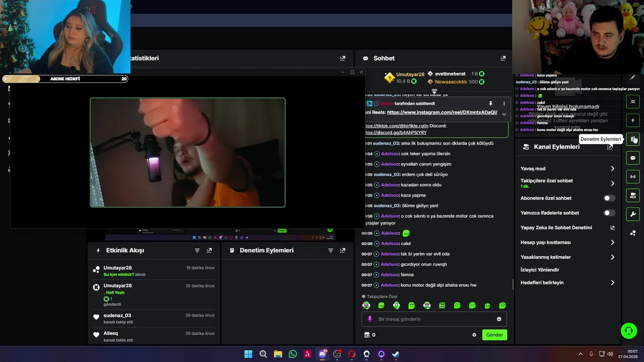
Task: Open the green headset support button
Action: pyautogui.click(x=628, y=330)
